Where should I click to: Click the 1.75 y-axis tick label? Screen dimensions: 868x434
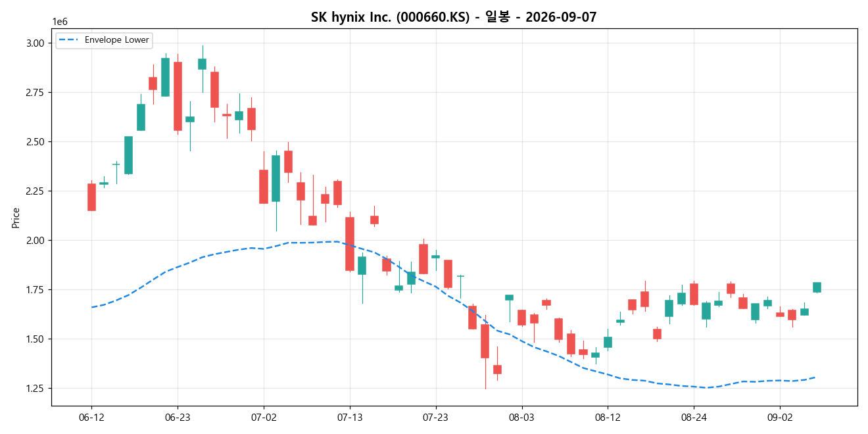(x=36, y=290)
